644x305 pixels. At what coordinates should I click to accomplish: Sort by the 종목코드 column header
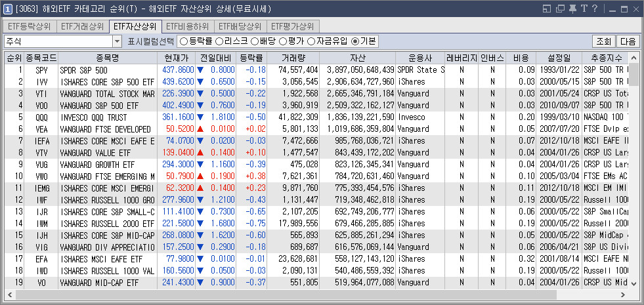pos(41,58)
